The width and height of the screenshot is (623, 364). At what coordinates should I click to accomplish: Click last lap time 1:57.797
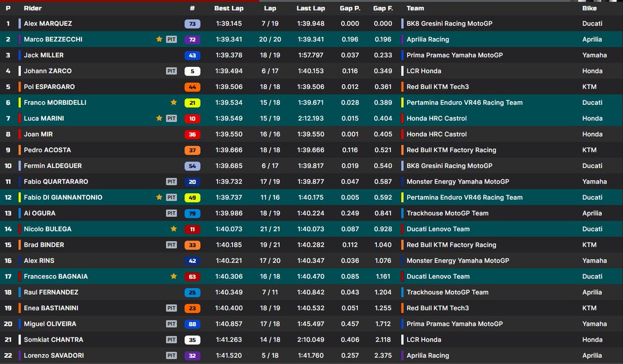pos(310,55)
